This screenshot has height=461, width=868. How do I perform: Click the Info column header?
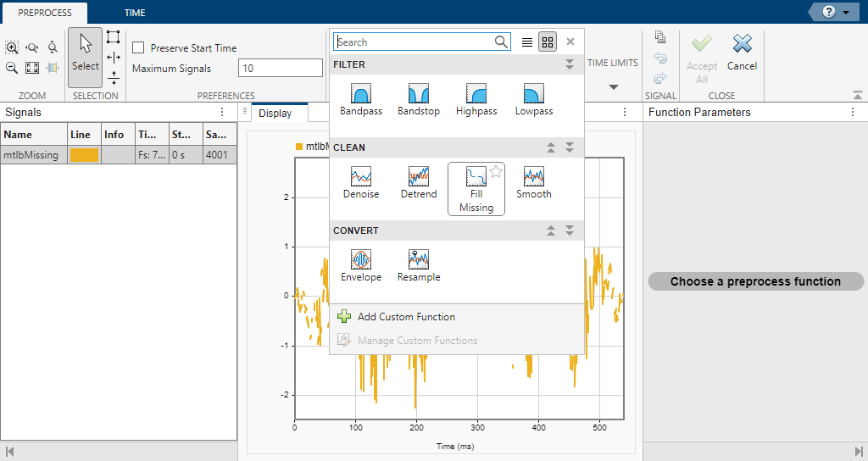click(x=118, y=135)
